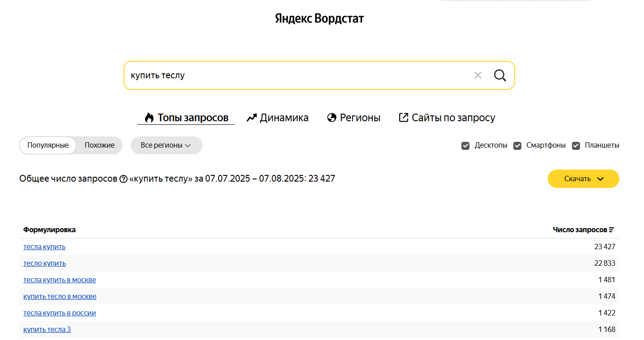Click the 1 422 count value
644x340 pixels.
point(607,313)
